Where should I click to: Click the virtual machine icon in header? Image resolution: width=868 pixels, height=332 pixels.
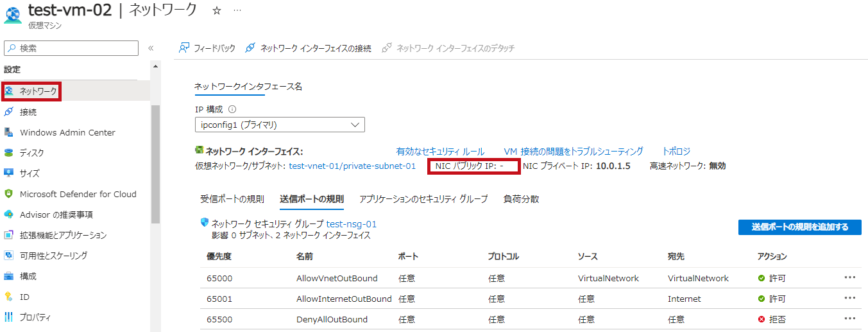[x=13, y=15]
